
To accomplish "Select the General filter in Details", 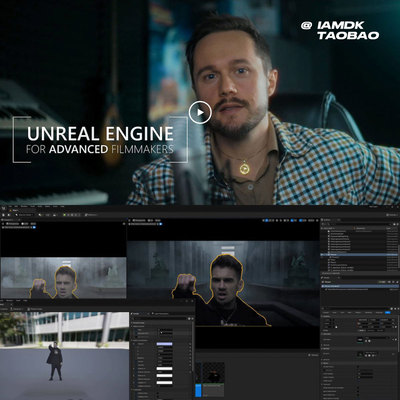I will [x=326, y=312].
